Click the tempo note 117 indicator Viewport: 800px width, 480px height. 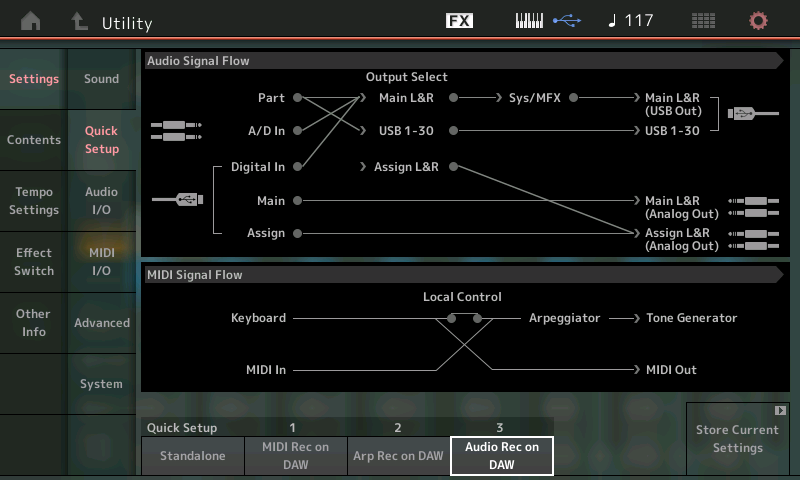pyautogui.click(x=631, y=21)
